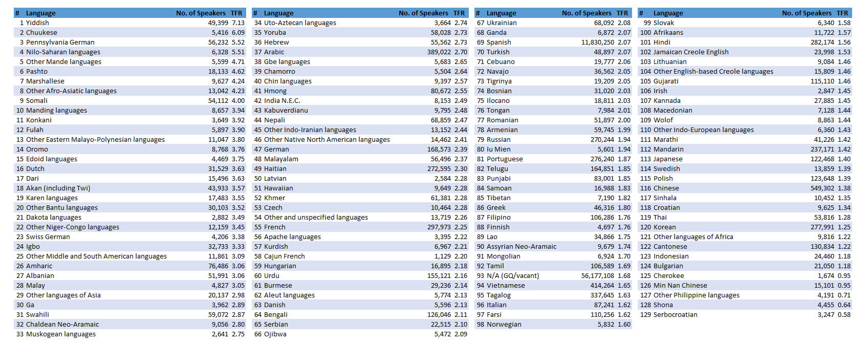Click the Jamaican Creole English cell
This screenshot has width=868, height=343.
pyautogui.click(x=690, y=52)
